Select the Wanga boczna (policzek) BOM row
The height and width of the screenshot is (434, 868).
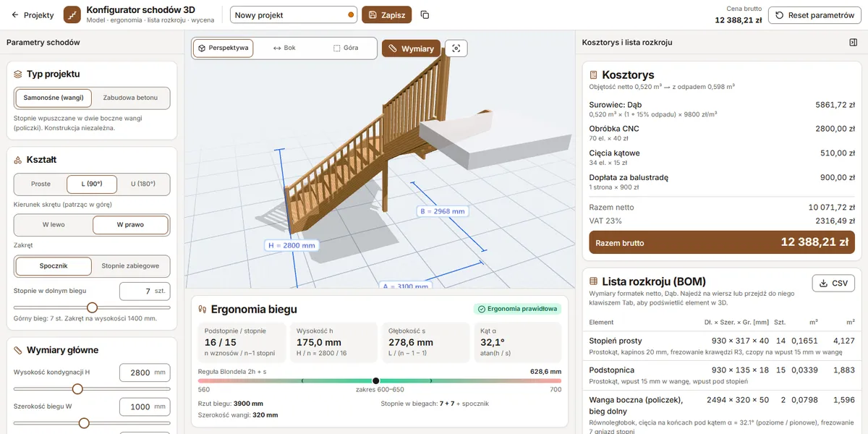tap(721, 414)
